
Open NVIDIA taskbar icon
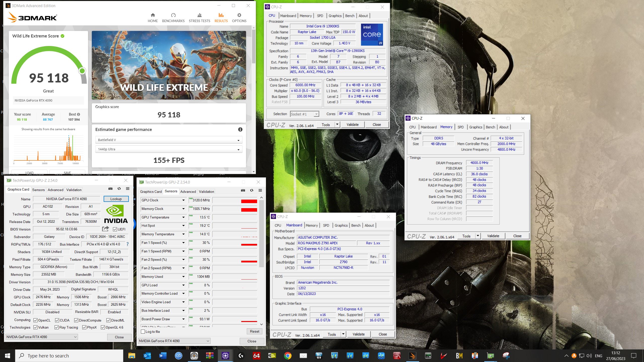272,356
